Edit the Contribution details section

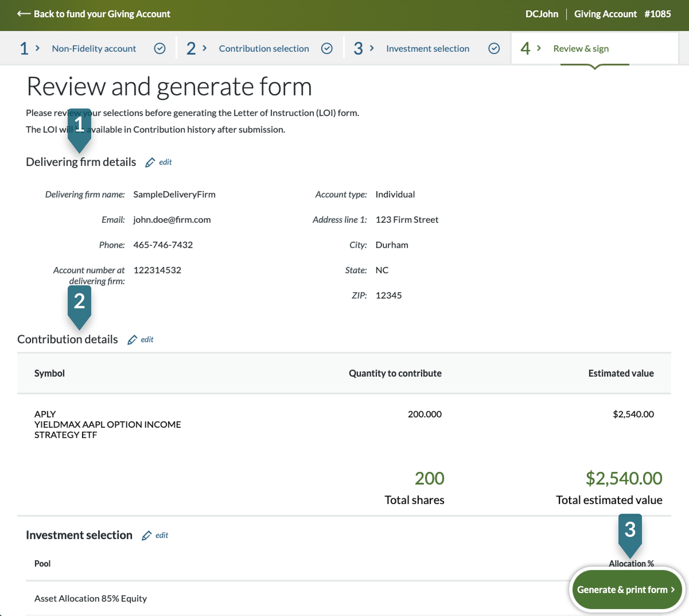[x=147, y=340]
